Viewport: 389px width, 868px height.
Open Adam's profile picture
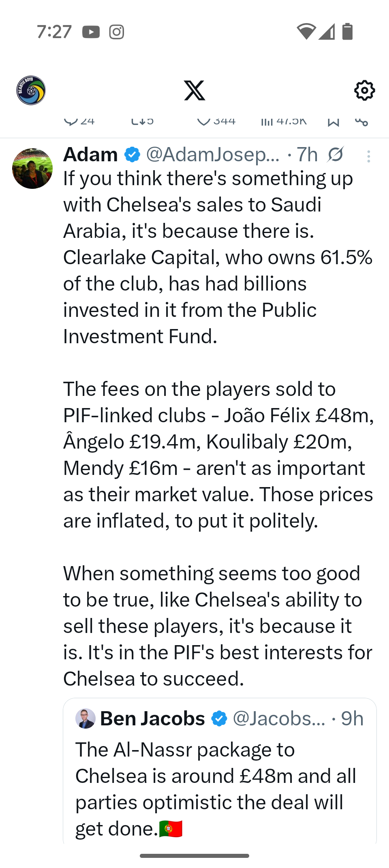tap(32, 169)
